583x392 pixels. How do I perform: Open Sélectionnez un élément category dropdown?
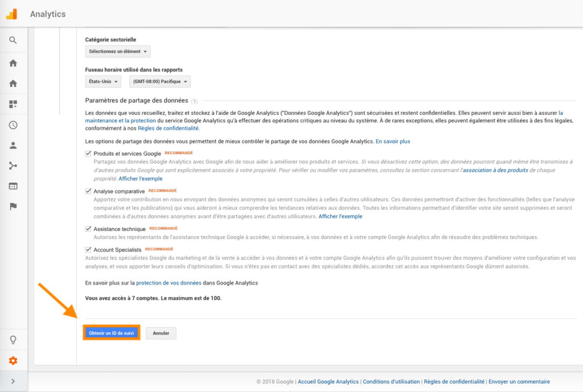pos(118,51)
